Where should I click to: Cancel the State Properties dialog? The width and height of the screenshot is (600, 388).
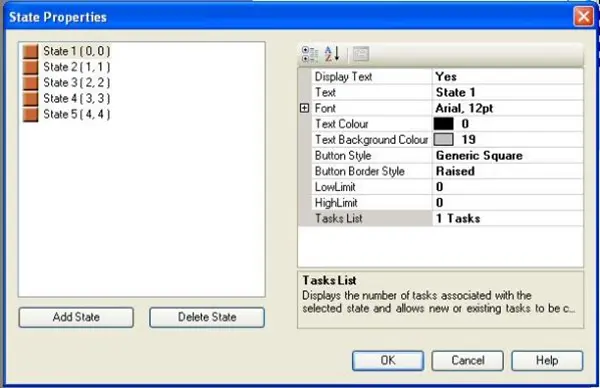coord(468,360)
